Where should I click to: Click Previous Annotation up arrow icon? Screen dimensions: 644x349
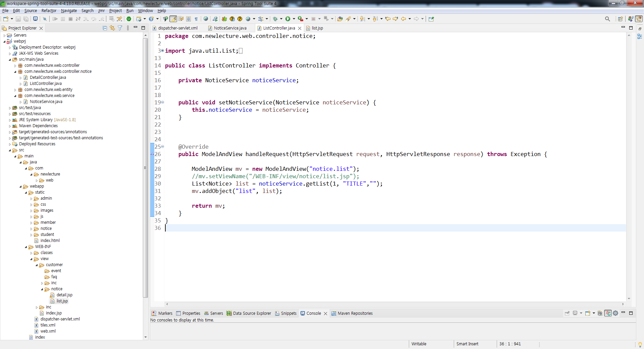(375, 19)
